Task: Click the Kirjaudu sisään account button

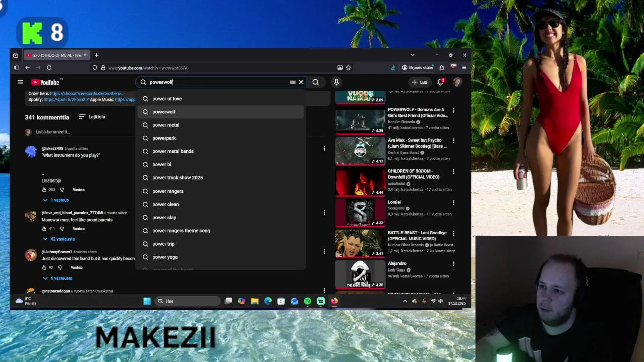Action: (x=418, y=68)
